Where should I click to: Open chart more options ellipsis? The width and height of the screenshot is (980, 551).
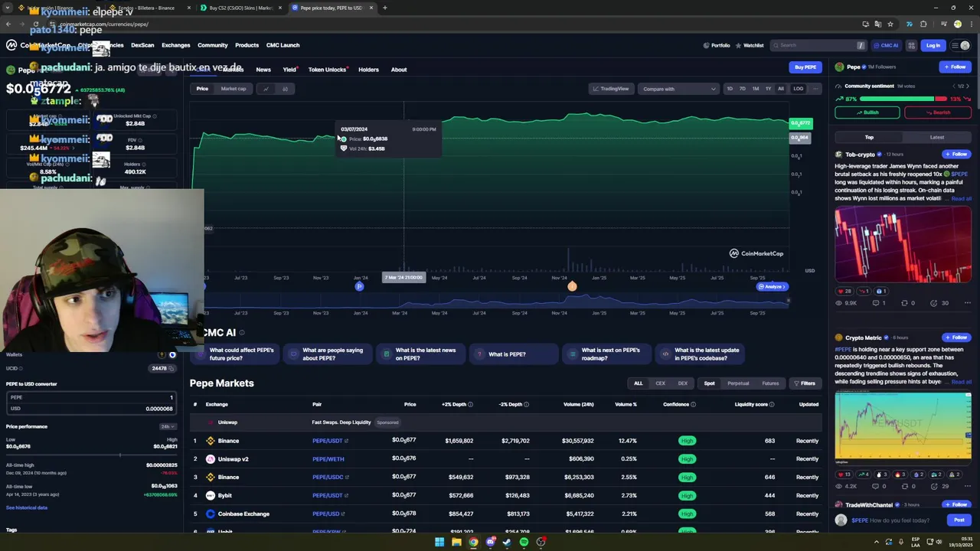pos(815,89)
